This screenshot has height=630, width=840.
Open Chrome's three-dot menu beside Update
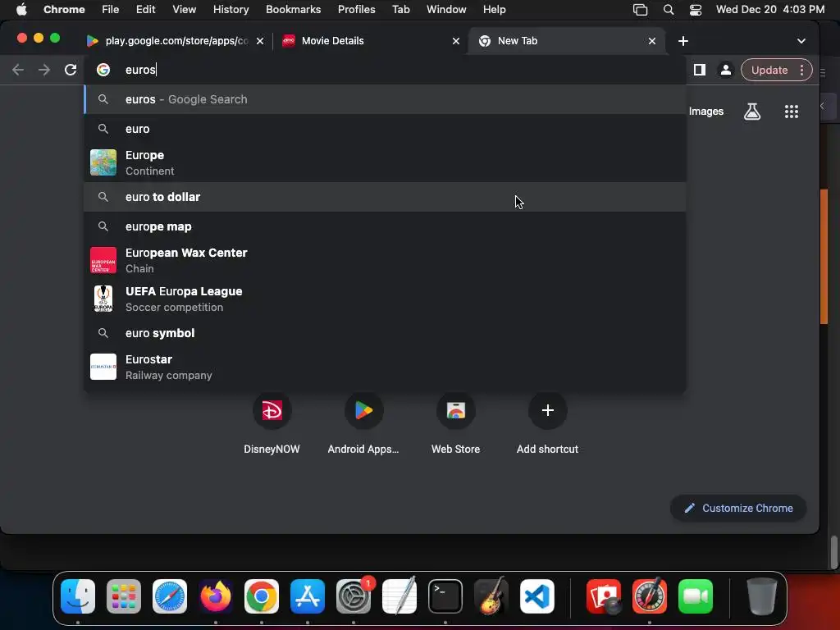tap(801, 70)
